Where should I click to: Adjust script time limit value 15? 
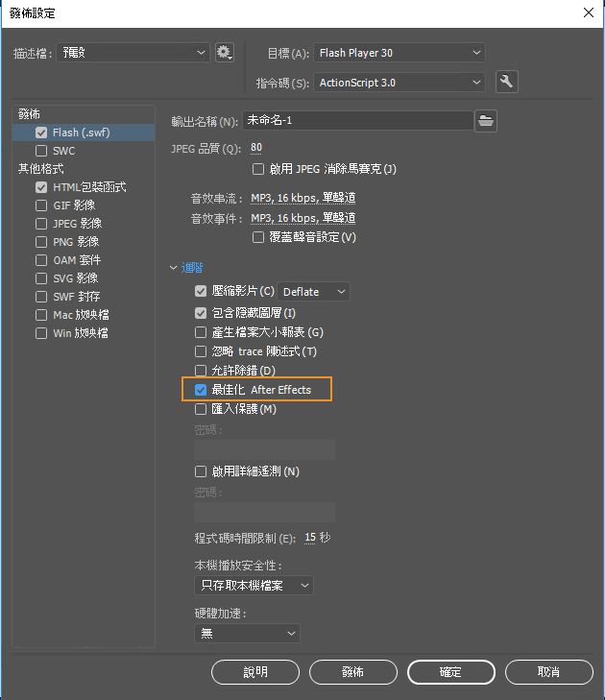[310, 537]
